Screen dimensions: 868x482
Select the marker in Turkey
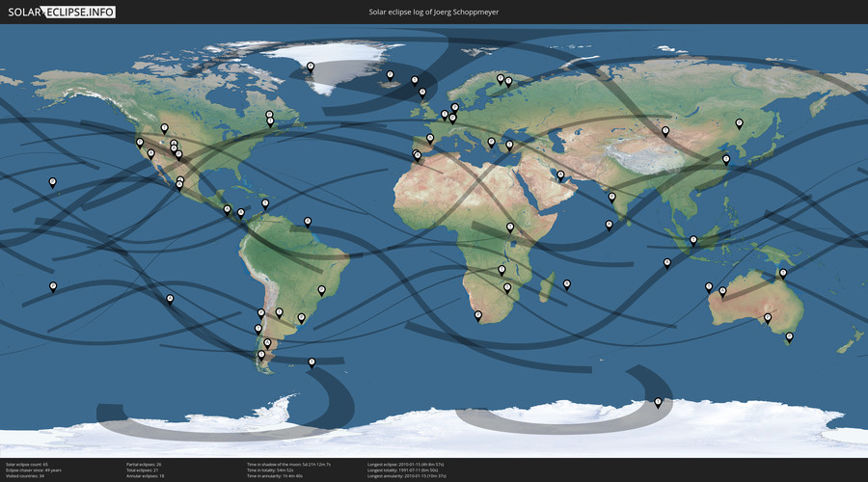(x=509, y=145)
